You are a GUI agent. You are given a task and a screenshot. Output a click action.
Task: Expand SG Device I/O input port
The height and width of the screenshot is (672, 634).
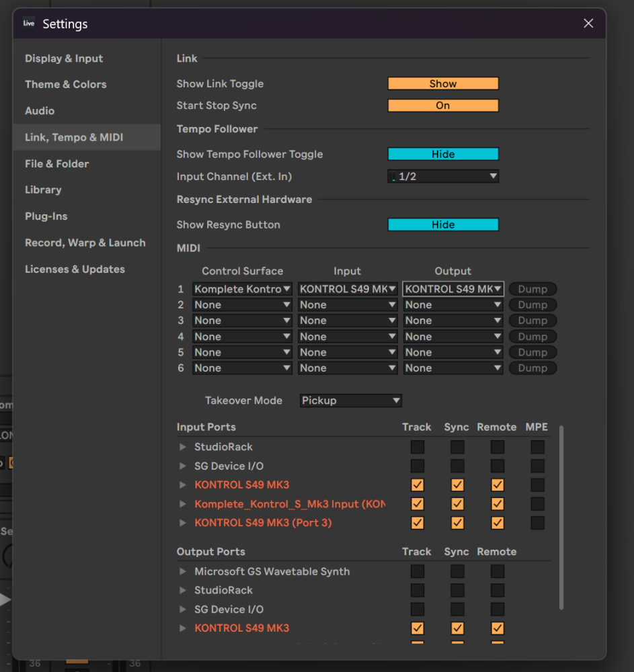click(x=182, y=466)
